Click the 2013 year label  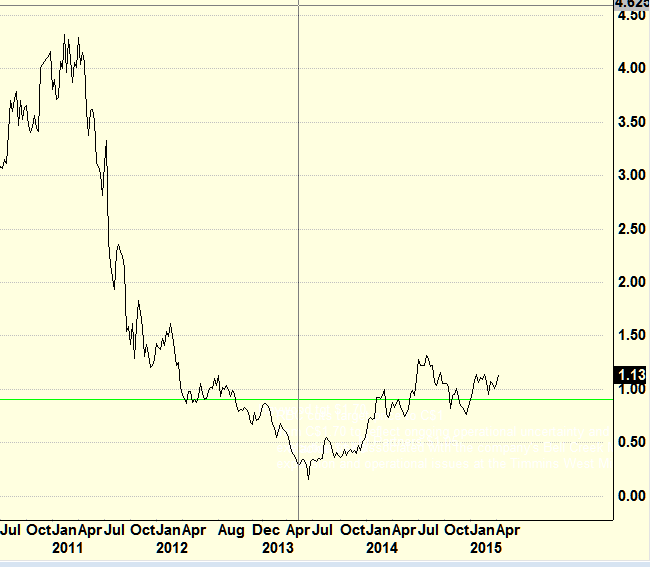tap(278, 548)
